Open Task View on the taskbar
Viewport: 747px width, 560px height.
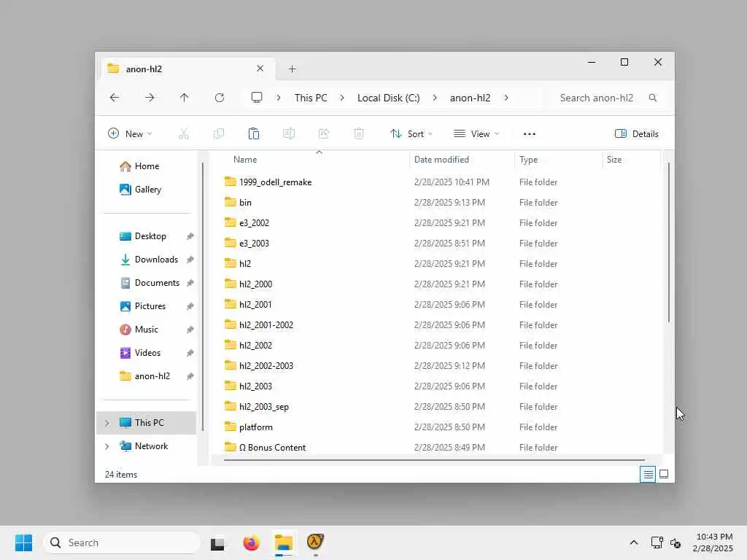click(x=218, y=542)
